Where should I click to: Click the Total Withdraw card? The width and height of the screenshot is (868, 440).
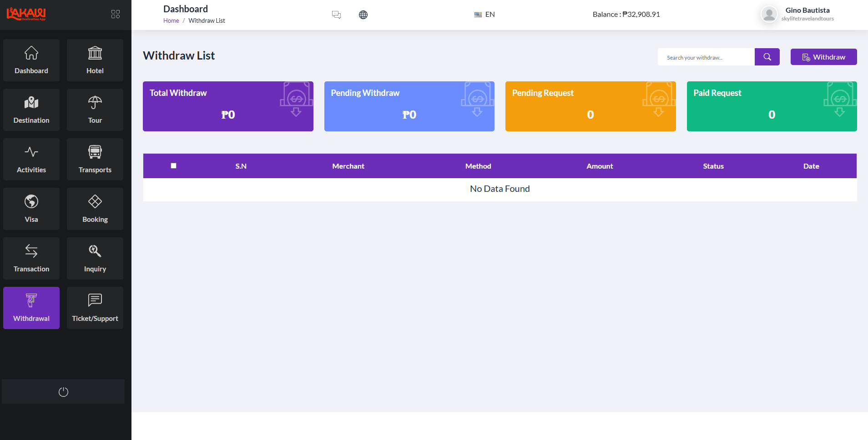pos(228,106)
